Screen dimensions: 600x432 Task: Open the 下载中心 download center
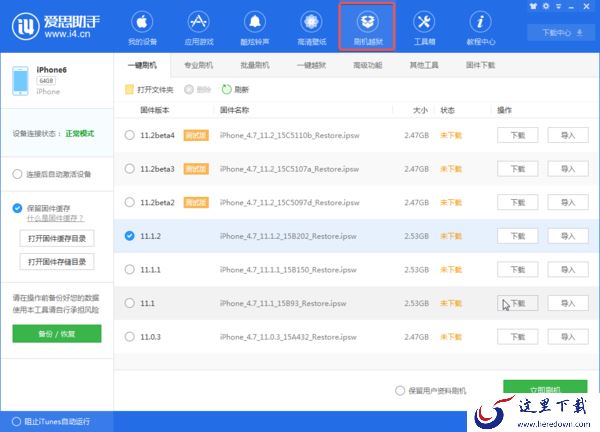[x=562, y=33]
